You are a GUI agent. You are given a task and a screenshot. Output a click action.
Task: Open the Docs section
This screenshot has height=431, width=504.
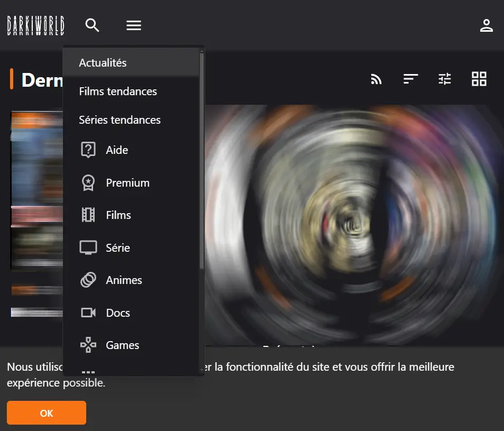[118, 313]
